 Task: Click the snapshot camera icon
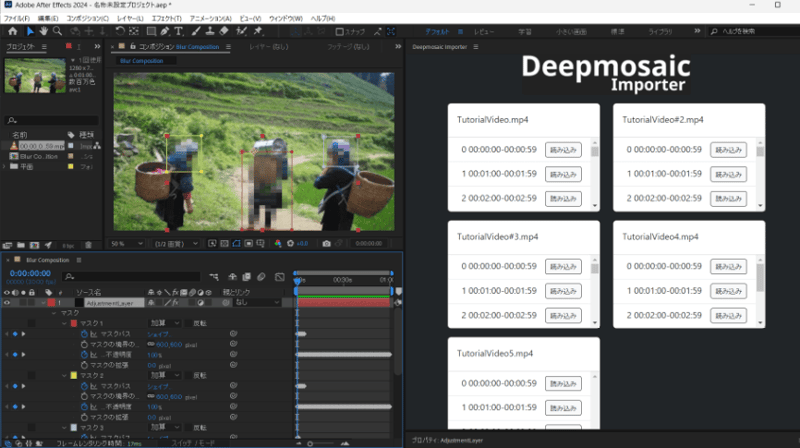pyautogui.click(x=327, y=244)
